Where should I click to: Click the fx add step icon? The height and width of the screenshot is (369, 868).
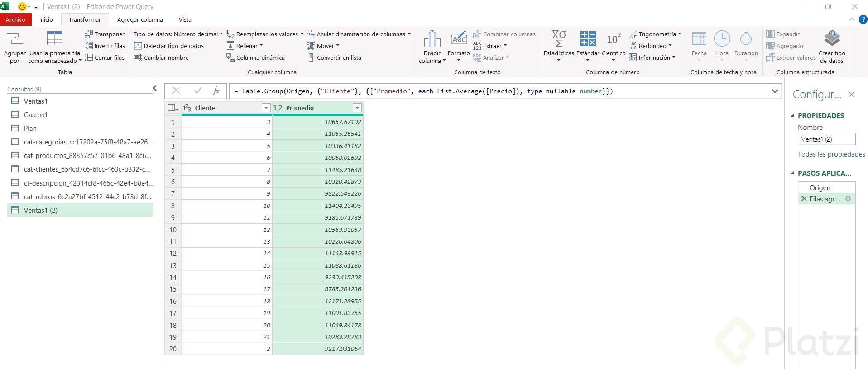216,91
